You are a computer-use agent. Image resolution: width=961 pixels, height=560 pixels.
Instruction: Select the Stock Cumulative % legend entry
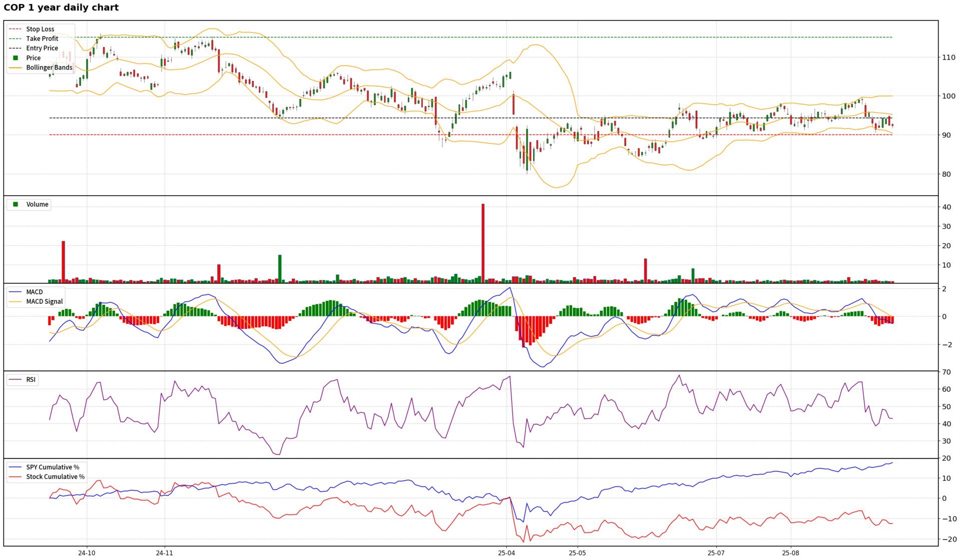55,476
